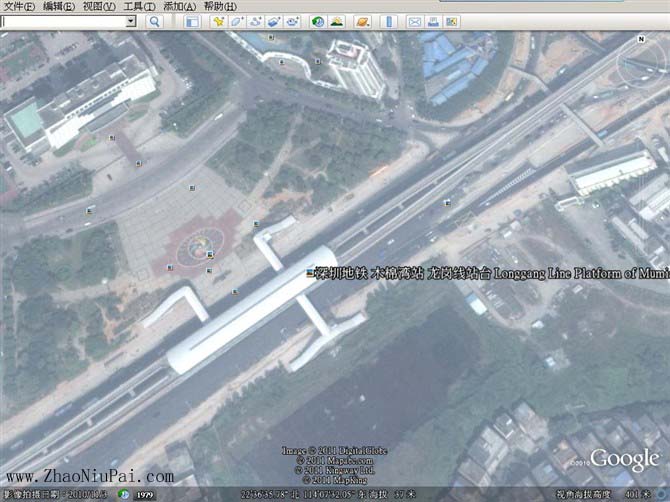Add a placemark with the pushpin icon
This screenshot has width=670, height=502.
click(x=218, y=21)
